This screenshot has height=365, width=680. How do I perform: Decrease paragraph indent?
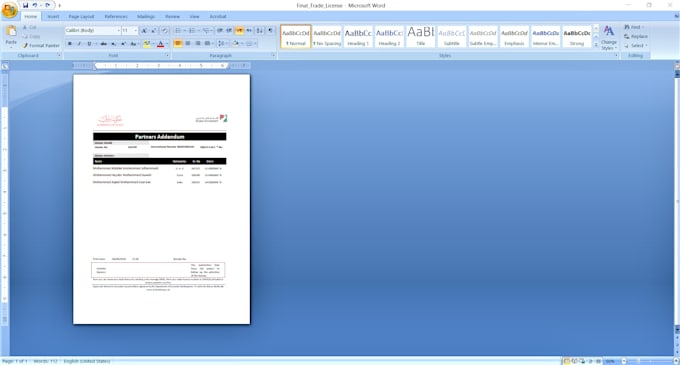coord(220,31)
